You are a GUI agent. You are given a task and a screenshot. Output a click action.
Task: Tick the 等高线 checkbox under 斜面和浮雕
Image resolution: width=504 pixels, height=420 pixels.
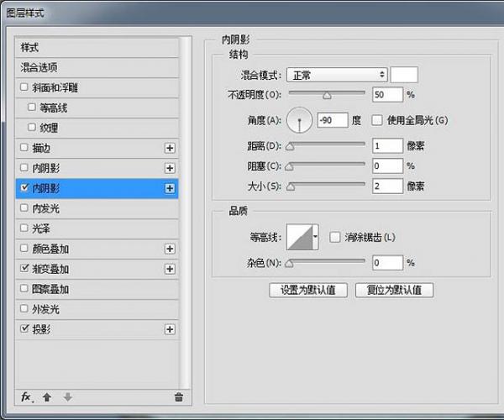[32, 107]
